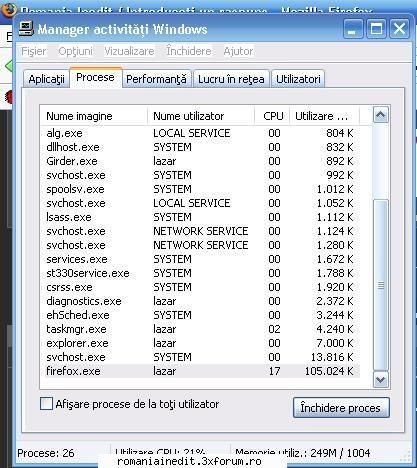Click the Procese: 26 status bar entry

tap(46, 453)
